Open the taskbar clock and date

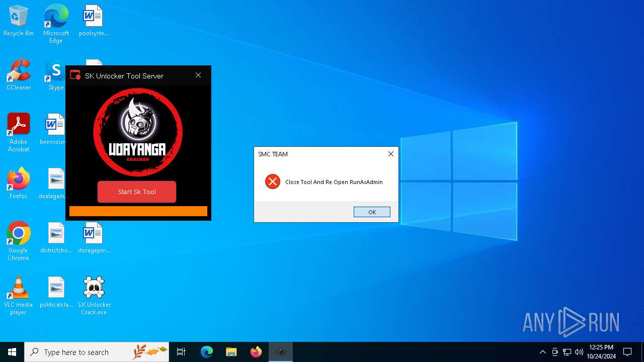coord(601,352)
